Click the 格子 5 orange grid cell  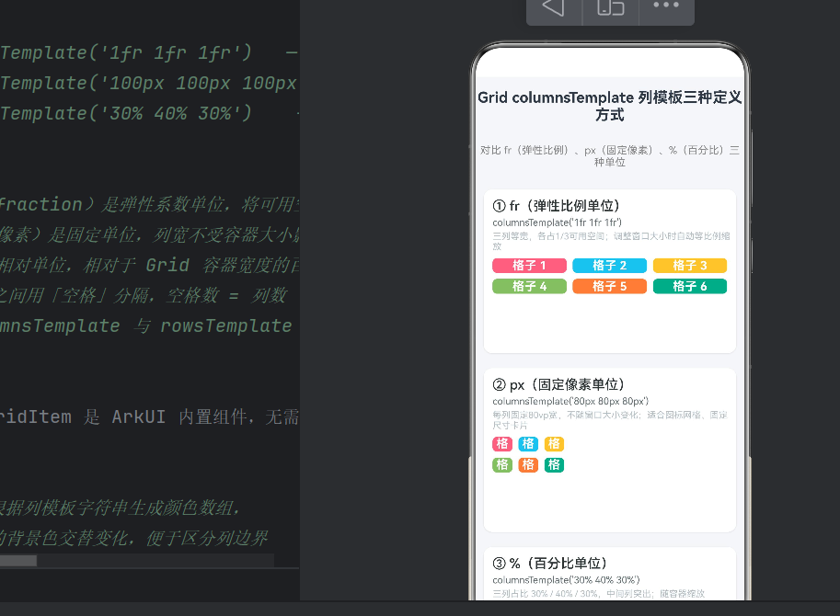pyautogui.click(x=610, y=286)
